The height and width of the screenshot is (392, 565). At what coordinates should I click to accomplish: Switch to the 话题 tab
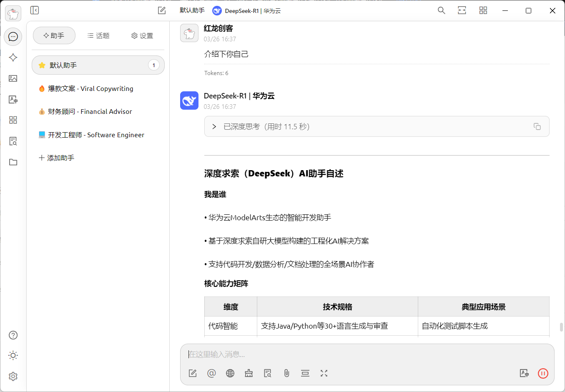(x=98, y=35)
